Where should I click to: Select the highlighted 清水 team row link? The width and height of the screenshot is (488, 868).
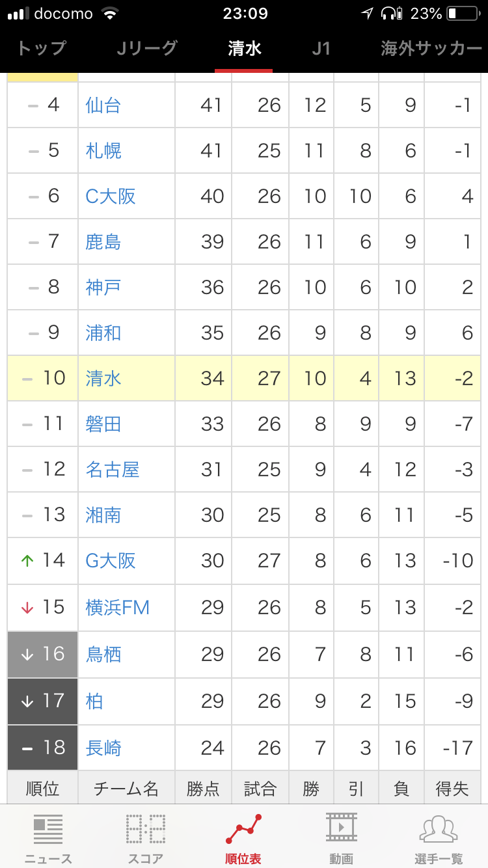(x=103, y=378)
